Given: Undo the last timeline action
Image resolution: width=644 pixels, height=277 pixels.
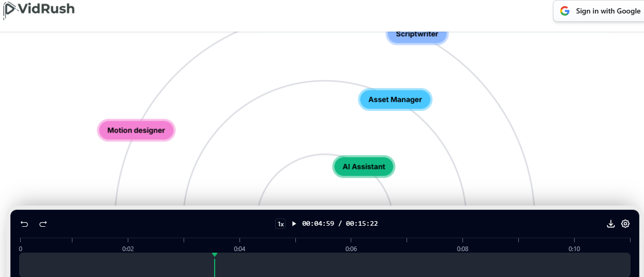Looking at the screenshot, I should (x=24, y=224).
